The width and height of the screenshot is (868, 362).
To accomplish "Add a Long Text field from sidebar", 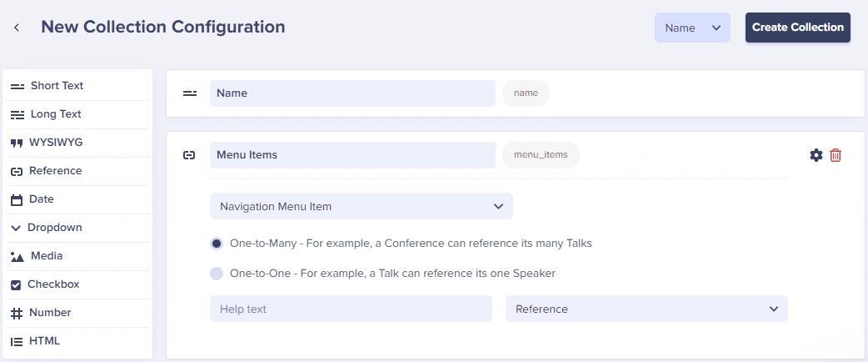I will 56,114.
